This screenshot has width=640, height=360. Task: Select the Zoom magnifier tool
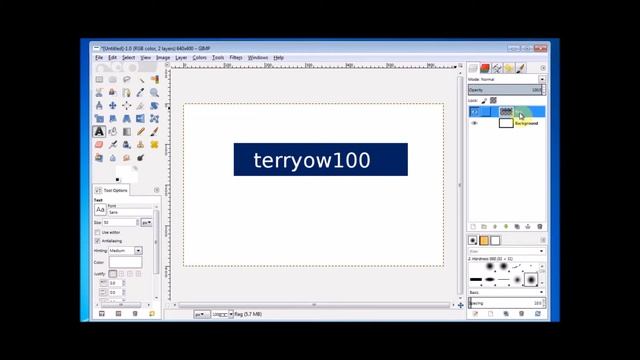click(x=154, y=93)
